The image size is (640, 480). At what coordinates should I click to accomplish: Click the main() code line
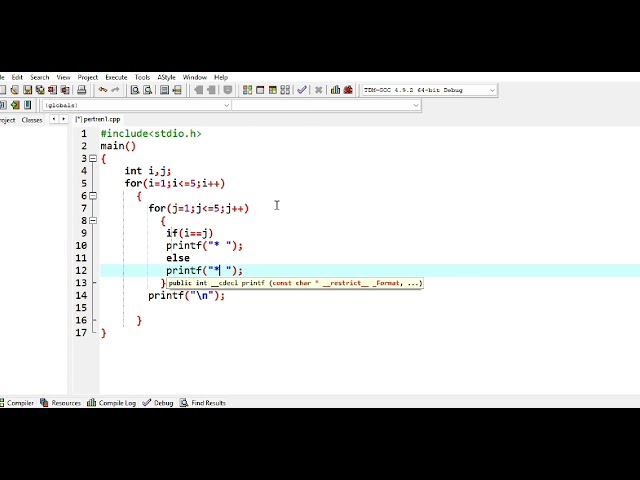(x=118, y=146)
